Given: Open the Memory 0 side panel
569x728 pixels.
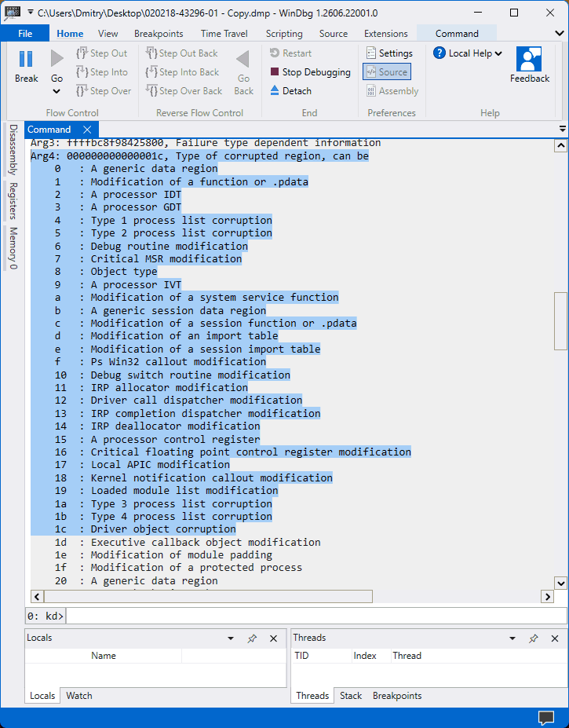Looking at the screenshot, I should coord(13,248).
